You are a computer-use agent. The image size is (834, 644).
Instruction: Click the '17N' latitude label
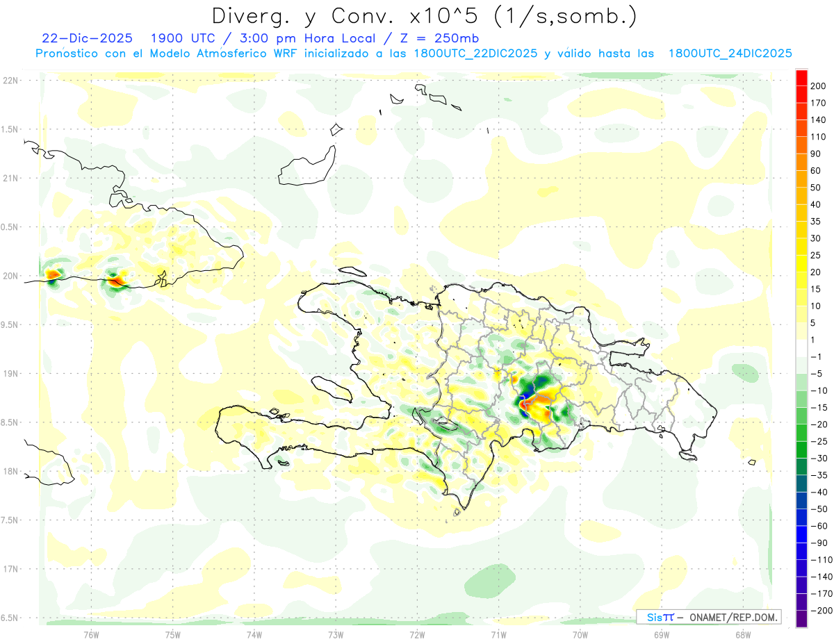(10, 569)
